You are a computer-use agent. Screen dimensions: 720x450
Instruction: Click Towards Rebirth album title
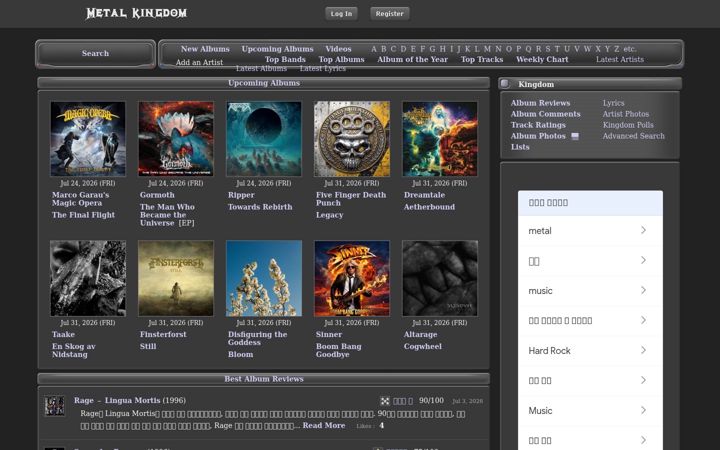pyautogui.click(x=260, y=207)
